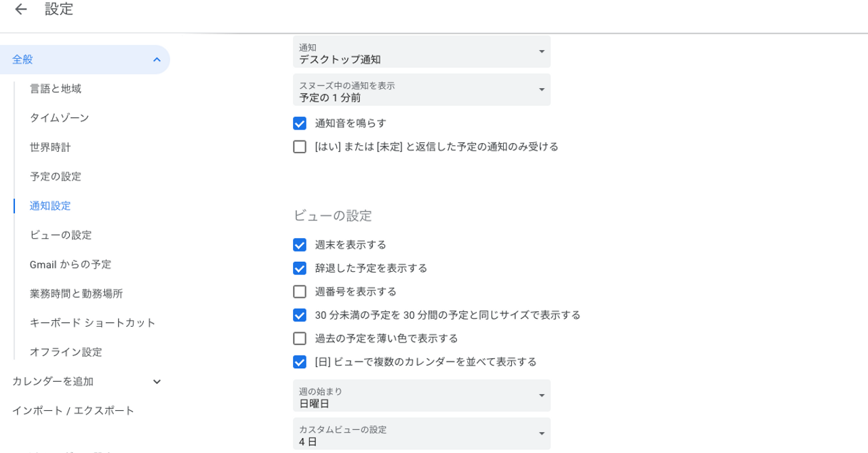Click the back arrow beside 設定
868x453 pixels.
click(x=21, y=9)
